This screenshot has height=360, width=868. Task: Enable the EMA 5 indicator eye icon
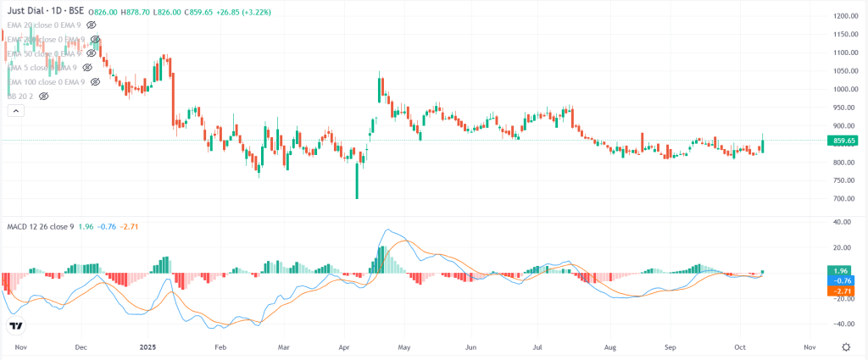87,68
